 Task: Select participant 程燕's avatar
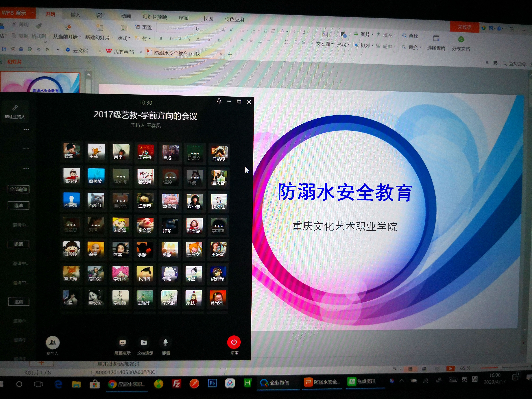pyautogui.click(x=71, y=151)
